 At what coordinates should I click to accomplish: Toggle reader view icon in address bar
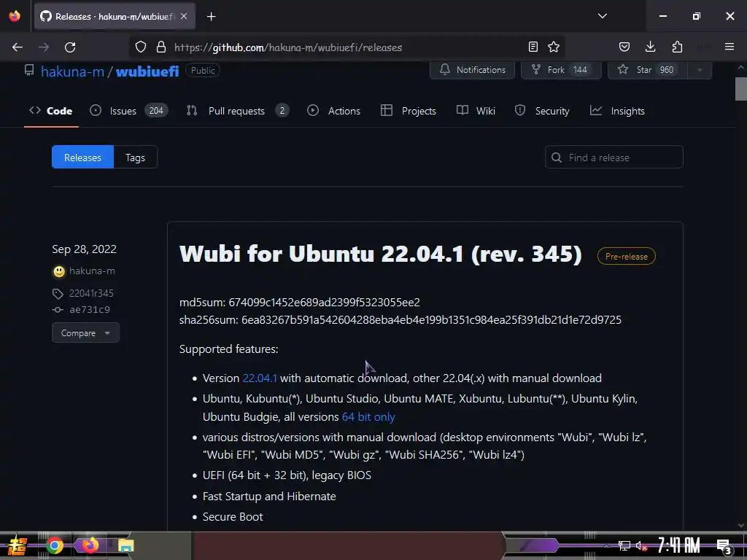pyautogui.click(x=533, y=47)
